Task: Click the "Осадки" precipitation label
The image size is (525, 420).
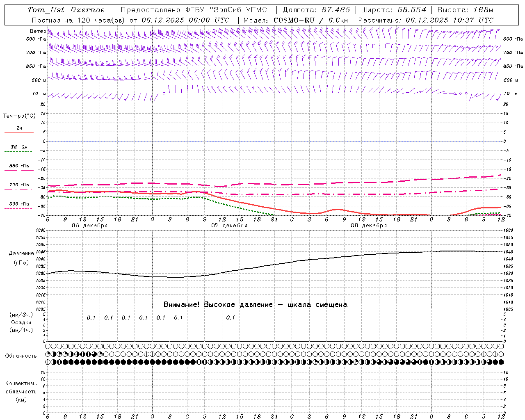Action: [x=21, y=322]
